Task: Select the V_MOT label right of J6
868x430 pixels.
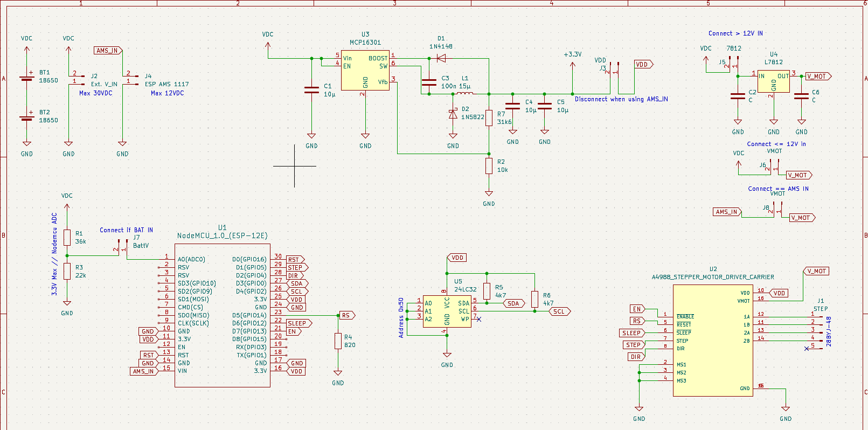Action: tap(799, 175)
